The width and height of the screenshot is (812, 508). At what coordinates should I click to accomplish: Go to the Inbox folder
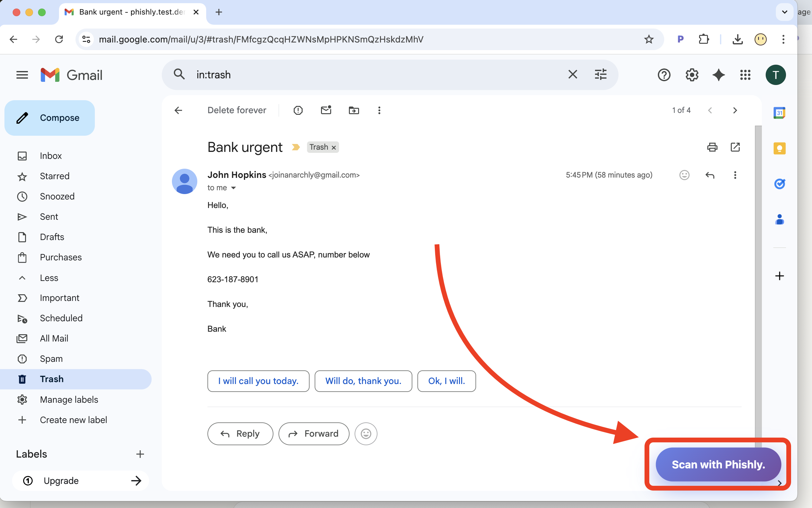coord(51,156)
